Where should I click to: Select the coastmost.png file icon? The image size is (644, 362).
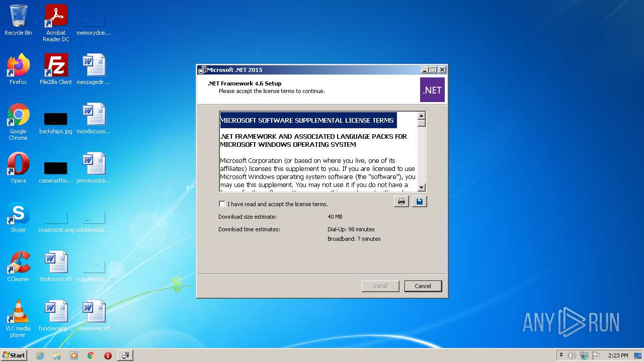coord(56,221)
